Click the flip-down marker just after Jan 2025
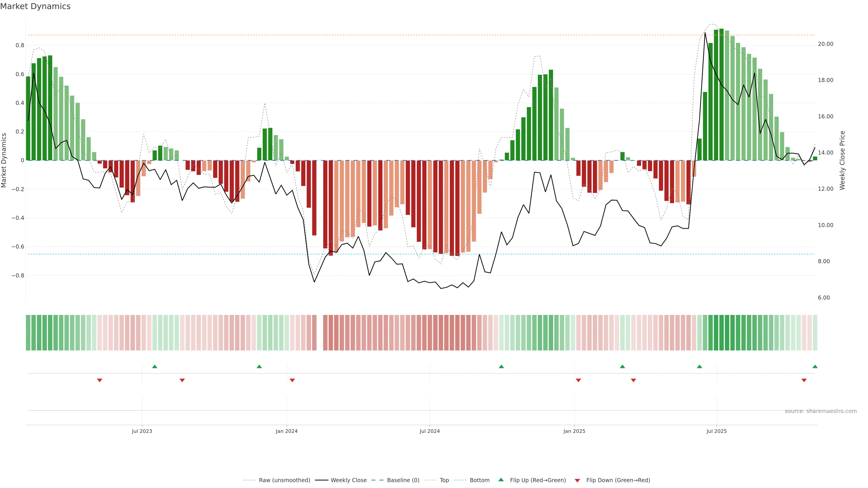 (578, 380)
